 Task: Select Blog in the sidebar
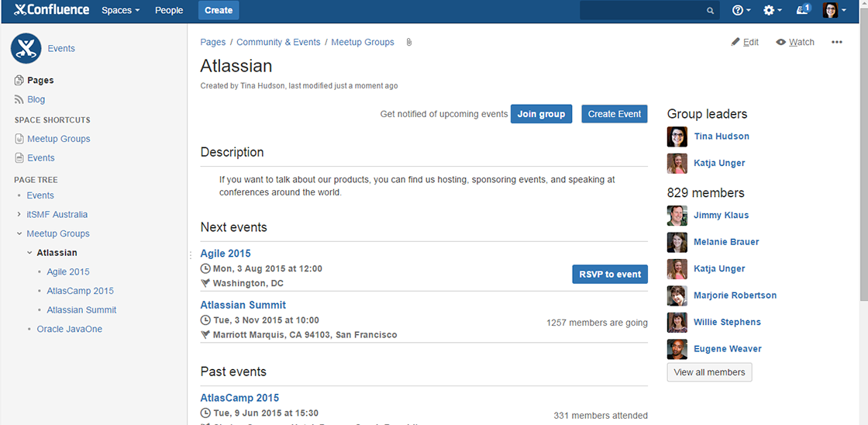point(36,100)
